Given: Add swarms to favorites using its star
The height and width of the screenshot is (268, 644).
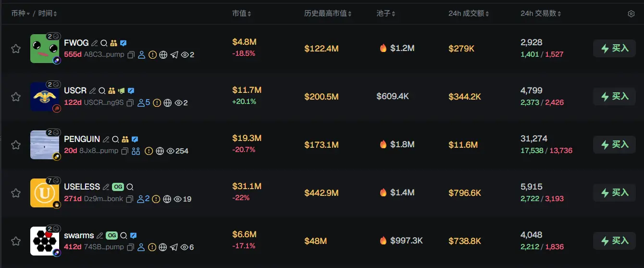Looking at the screenshot, I should pos(16,241).
